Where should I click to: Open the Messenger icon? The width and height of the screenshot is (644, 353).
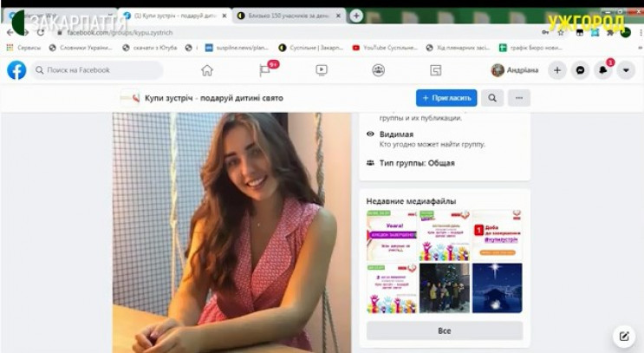580,70
